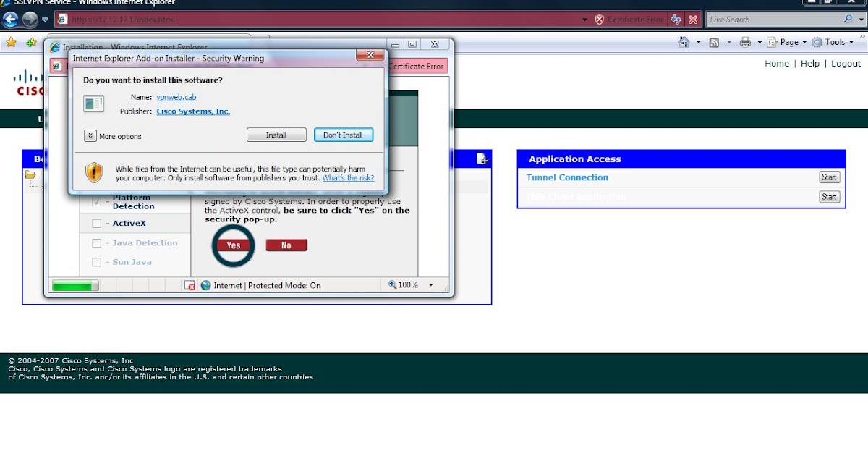Click the red Yes button in Installation window

(x=233, y=245)
